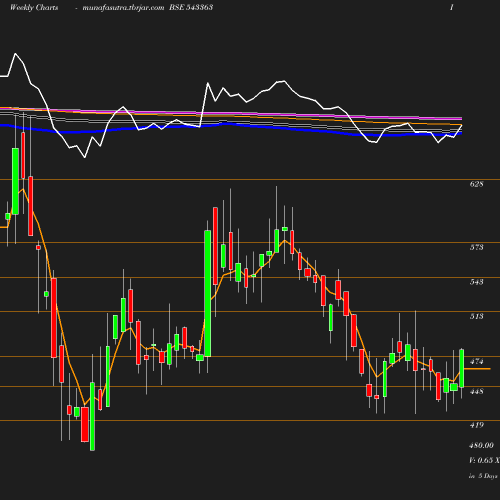The image size is (500, 500).
Task: Click the 'in 5 Days' label
Action: coord(483,476)
